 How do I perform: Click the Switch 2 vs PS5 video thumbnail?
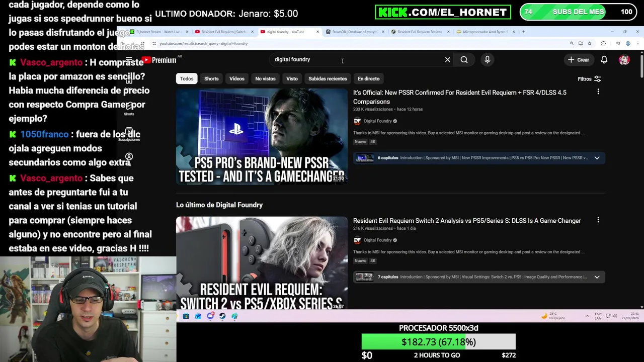262,264
